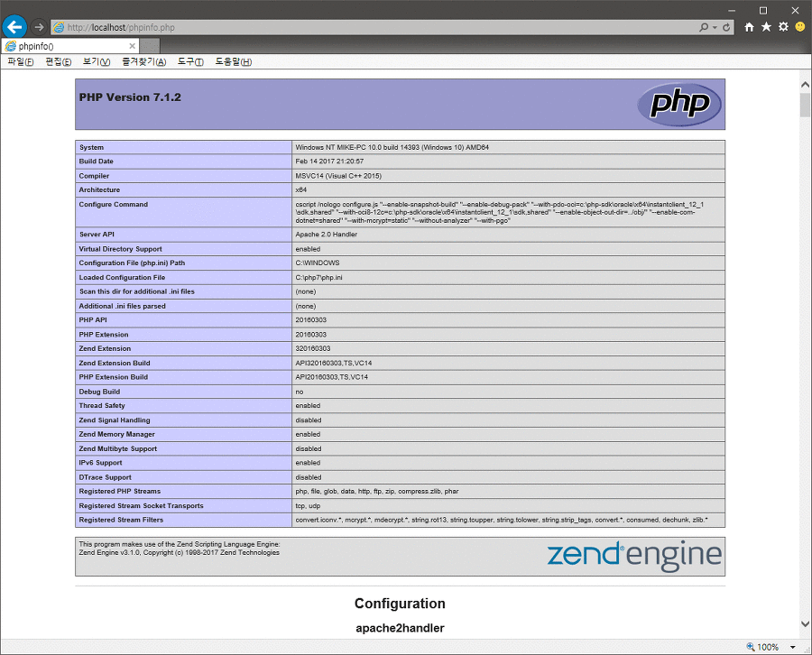Screen dimensions: 812x655
Task: Click the 'Zend Memory Manager' label
Action: (116, 435)
